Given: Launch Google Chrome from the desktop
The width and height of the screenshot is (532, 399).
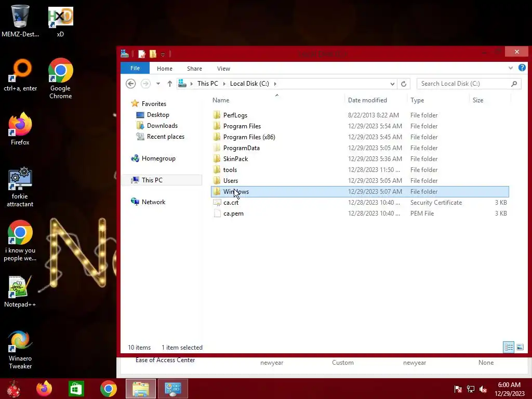Looking at the screenshot, I should tap(60, 78).
